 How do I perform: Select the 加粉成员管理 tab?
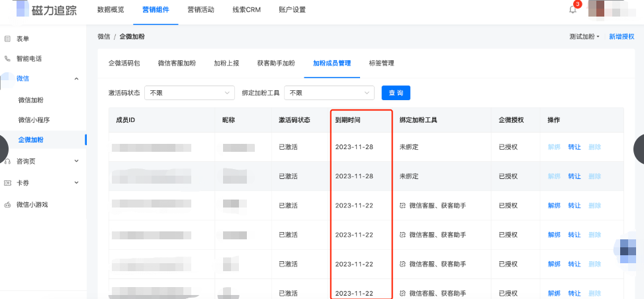pos(332,64)
